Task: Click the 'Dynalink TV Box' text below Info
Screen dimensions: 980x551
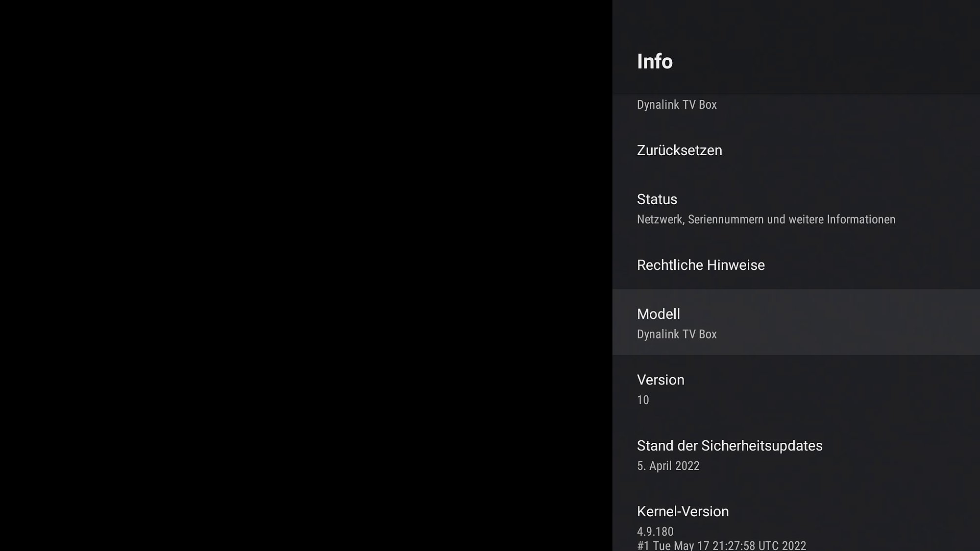Action: 677,105
